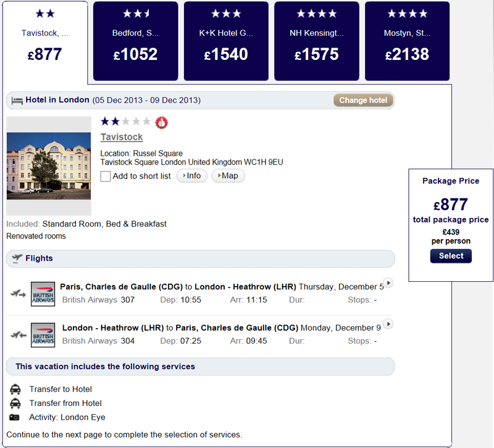Click the return flight plane icon
Image resolution: width=494 pixels, height=448 pixels.
click(x=18, y=335)
